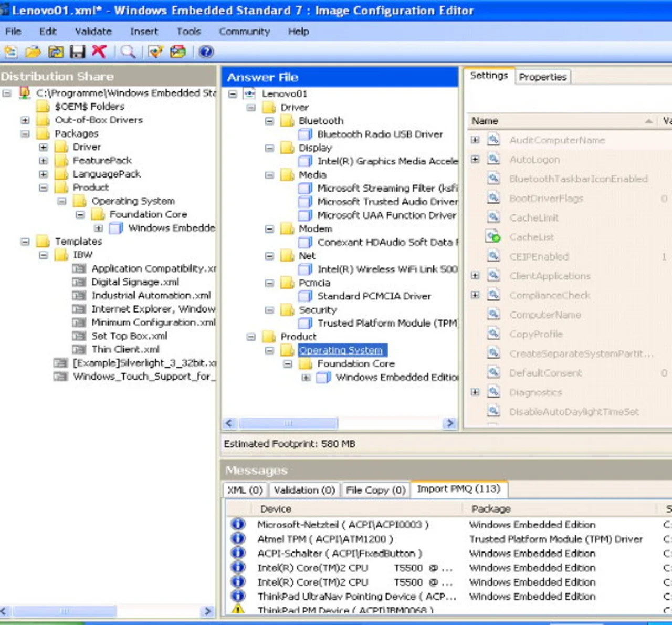
Task: Click the Open Answer File folder icon
Action: (x=33, y=51)
